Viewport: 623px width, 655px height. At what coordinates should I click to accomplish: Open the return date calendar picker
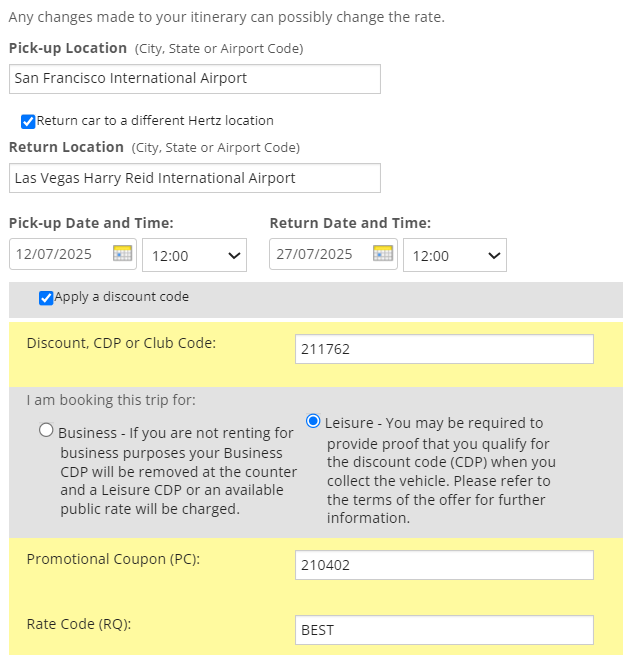(382, 254)
